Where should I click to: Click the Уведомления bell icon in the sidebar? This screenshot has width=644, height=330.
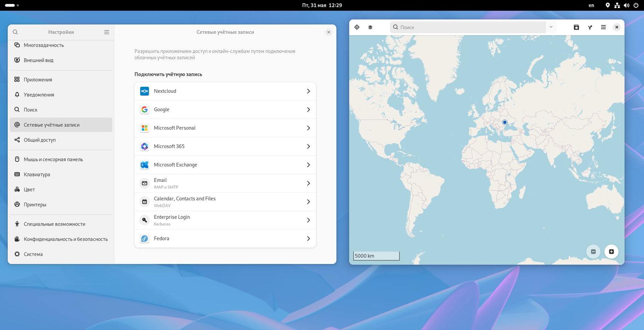(x=17, y=94)
